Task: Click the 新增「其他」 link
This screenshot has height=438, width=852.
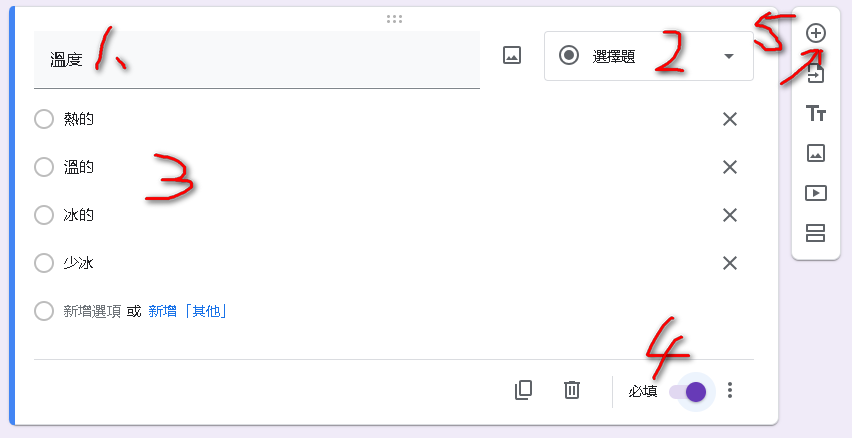Action: 187,311
